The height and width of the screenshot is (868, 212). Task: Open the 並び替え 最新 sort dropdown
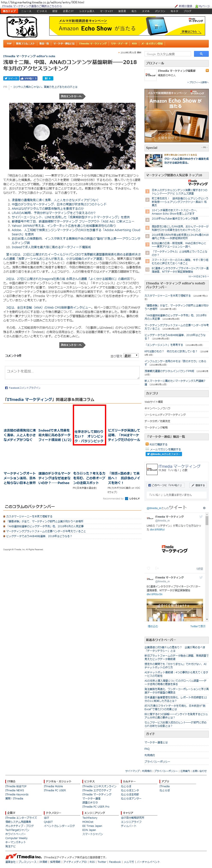pyautogui.click(x=131, y=356)
